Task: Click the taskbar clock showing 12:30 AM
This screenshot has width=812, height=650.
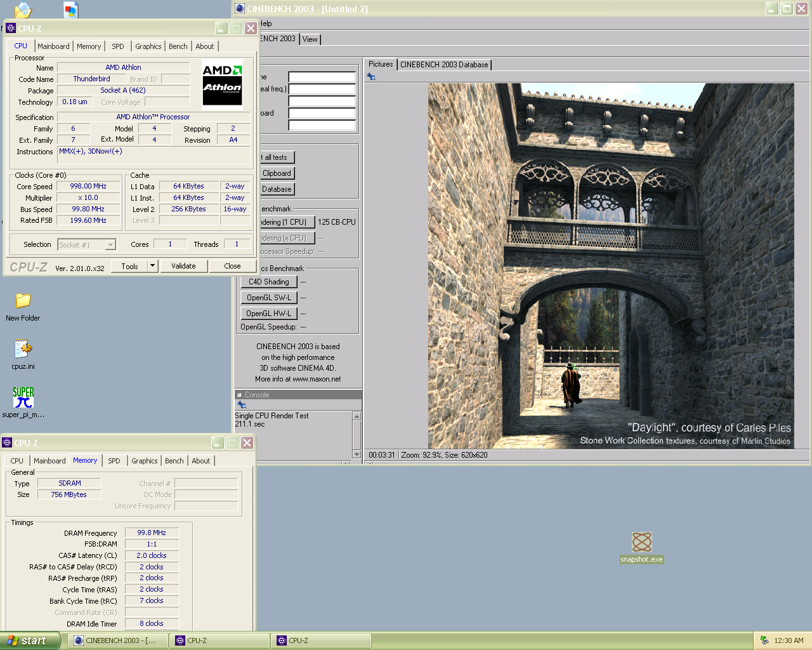Action: pos(789,640)
